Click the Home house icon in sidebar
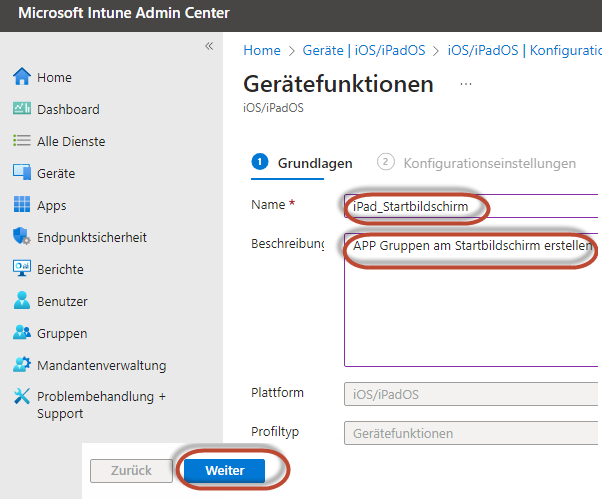 pos(22,77)
